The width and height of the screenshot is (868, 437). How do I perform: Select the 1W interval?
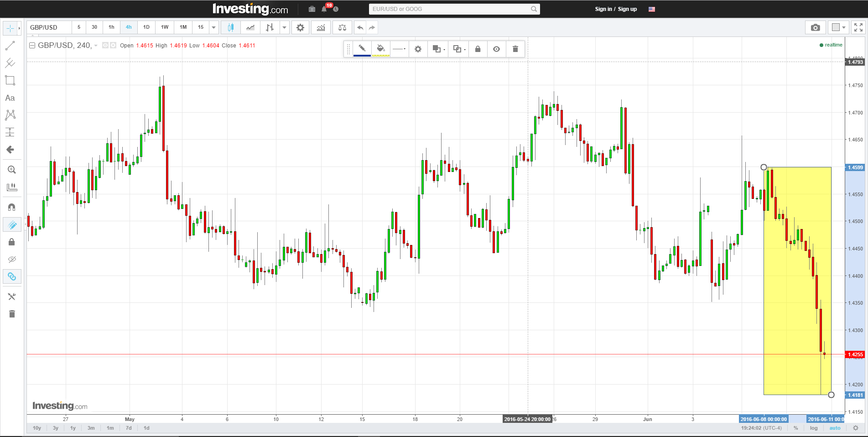[x=165, y=27]
